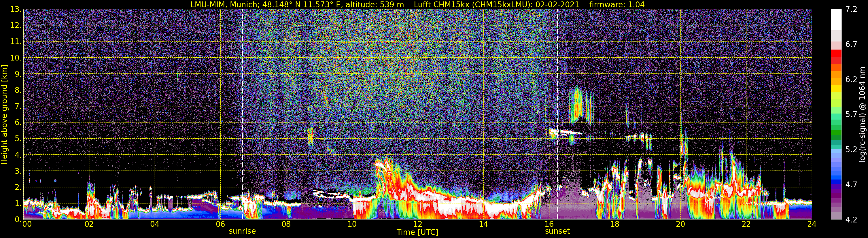Click the white dashed sunrise marker line
This screenshot has width=868, height=238.
click(242, 114)
